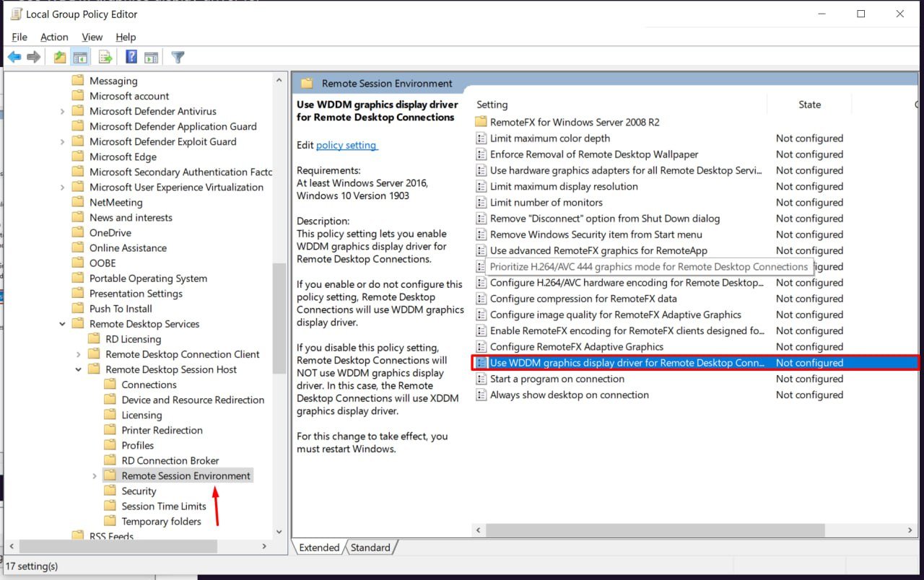Toggle the Show/Hide Console Tree icon

[x=80, y=58]
